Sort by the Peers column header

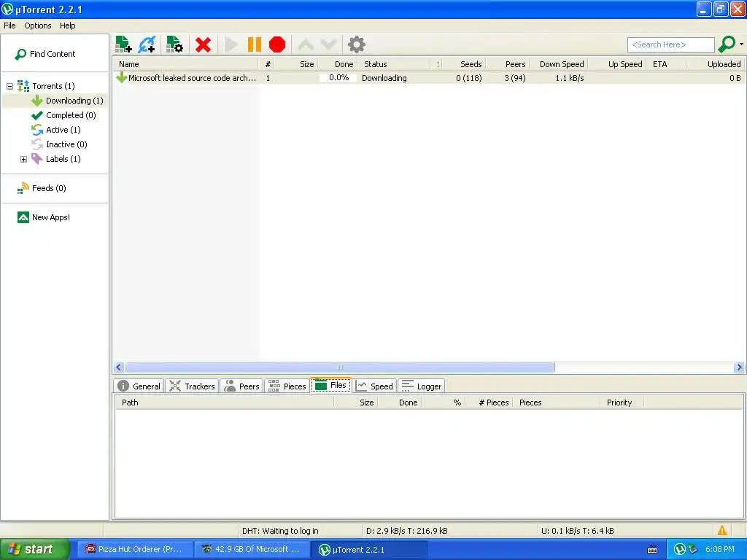508,64
